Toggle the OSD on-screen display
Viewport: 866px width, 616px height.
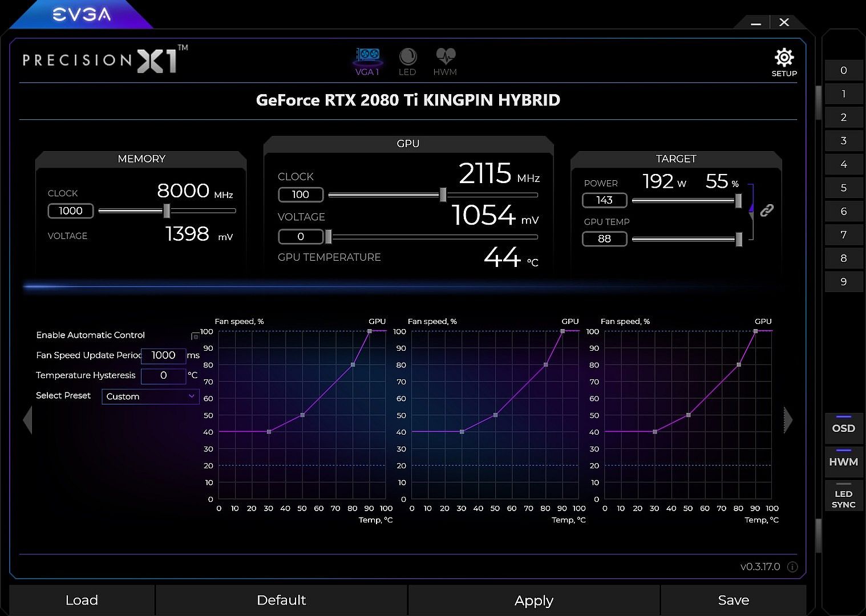click(x=843, y=428)
